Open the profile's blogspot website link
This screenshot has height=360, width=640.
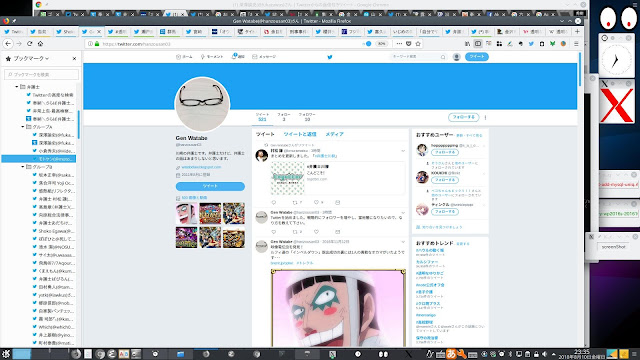pyautogui.click(x=201, y=167)
